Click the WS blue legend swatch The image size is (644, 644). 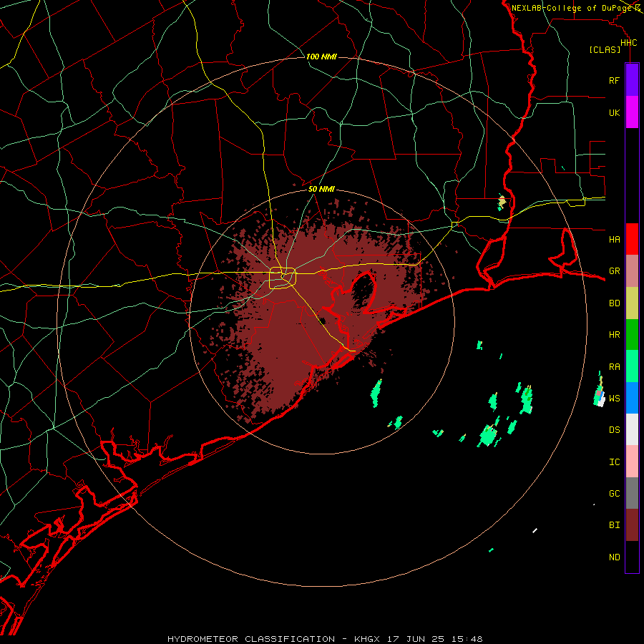[x=632, y=398]
